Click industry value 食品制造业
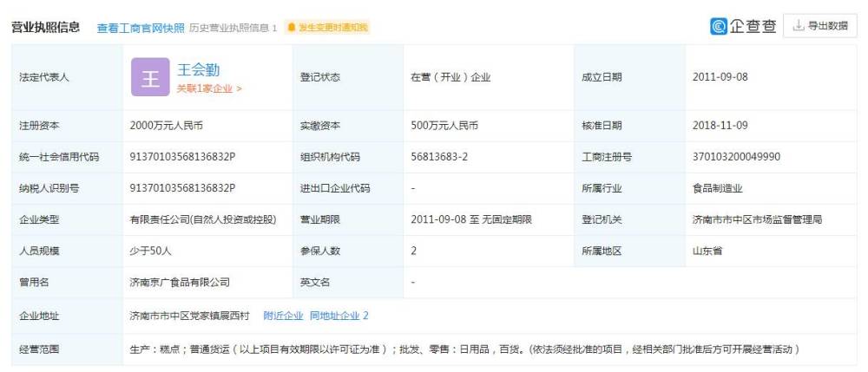 click(717, 188)
